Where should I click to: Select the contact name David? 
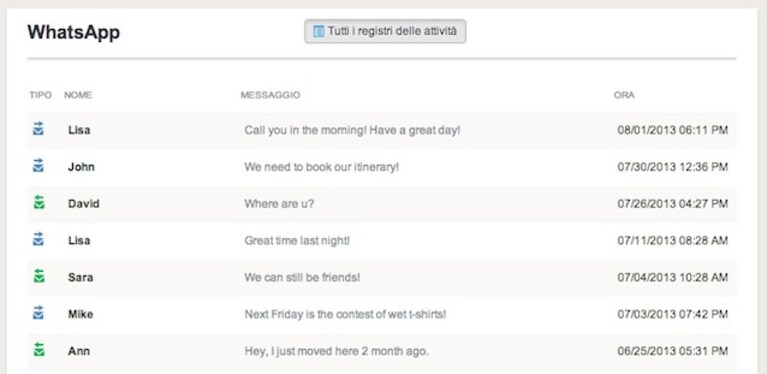point(84,203)
